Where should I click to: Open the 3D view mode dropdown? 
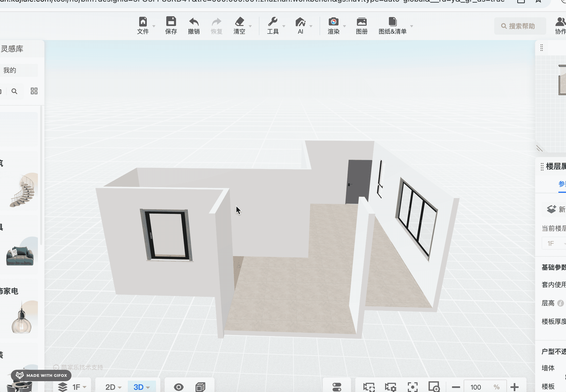point(142,387)
